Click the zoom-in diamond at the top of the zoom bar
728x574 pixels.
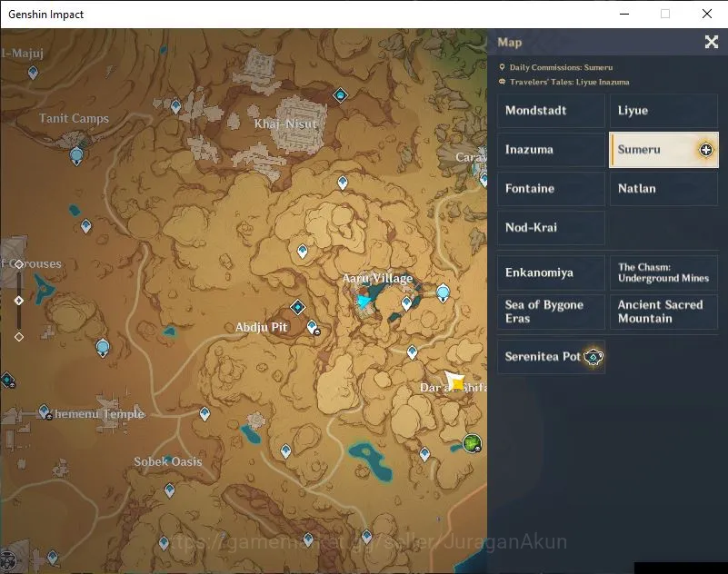18,264
